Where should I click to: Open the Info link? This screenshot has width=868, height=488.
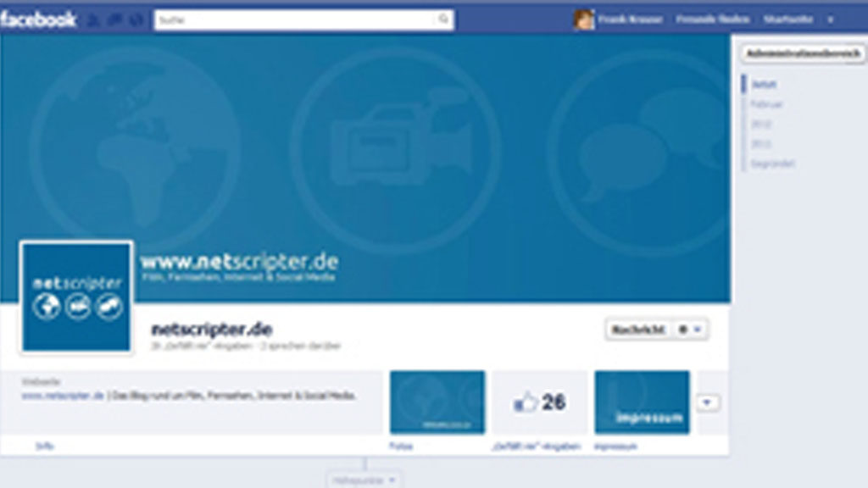44,446
